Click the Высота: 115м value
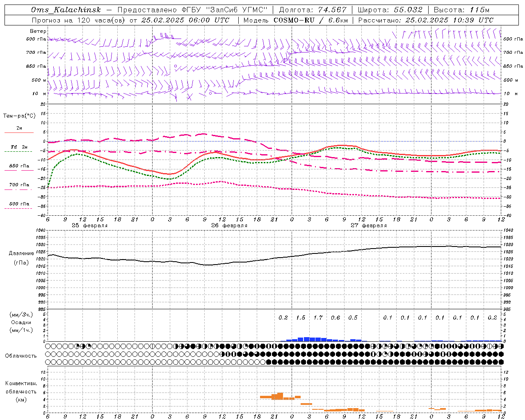This screenshot has height=420, width=525. [461, 10]
